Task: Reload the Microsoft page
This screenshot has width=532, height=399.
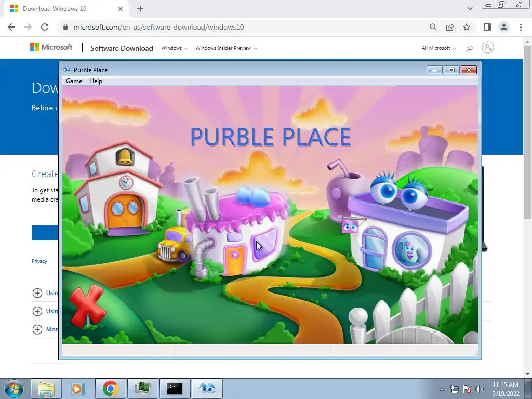Action: point(45,27)
